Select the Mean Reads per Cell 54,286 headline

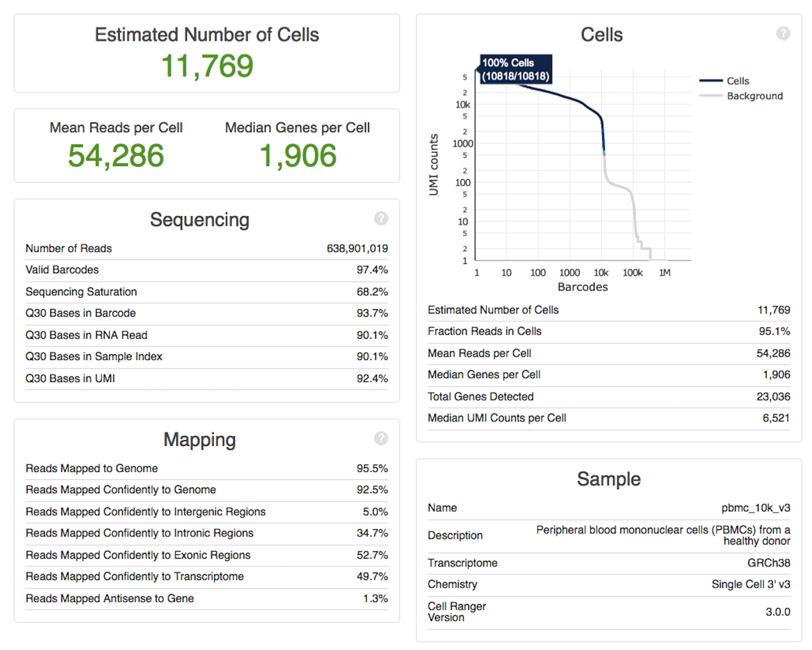pyautogui.click(x=116, y=156)
